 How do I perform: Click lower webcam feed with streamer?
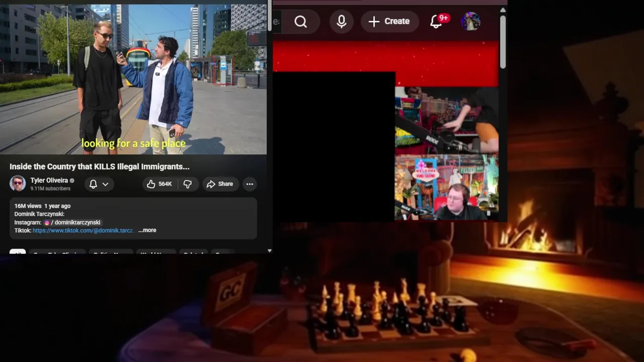pos(447,188)
